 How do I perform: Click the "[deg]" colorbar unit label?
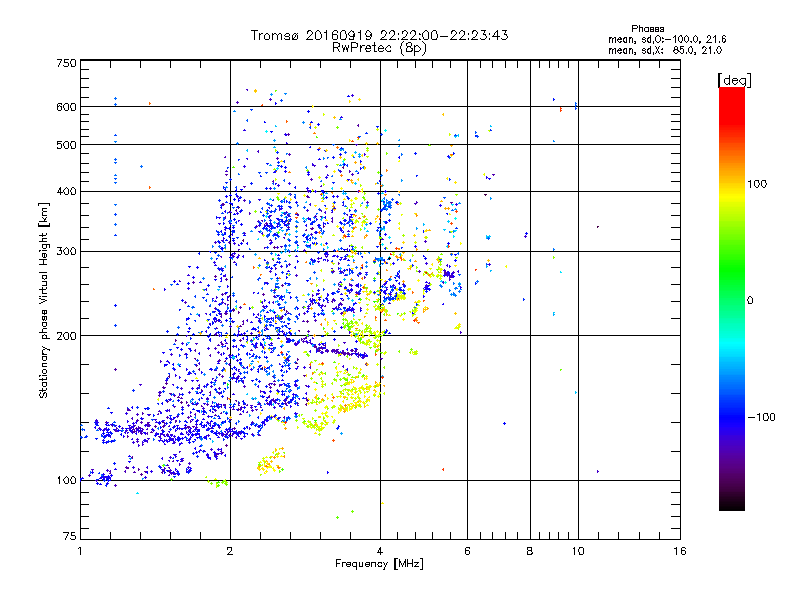coord(734,80)
